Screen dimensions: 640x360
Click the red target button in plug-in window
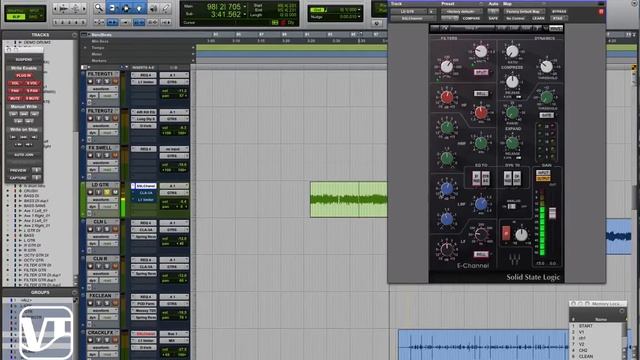601,12
